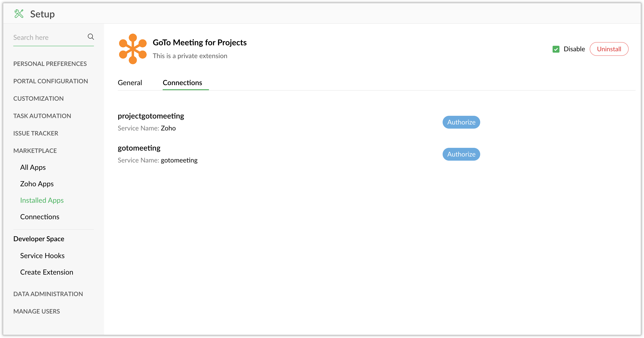Expand the Customization section
Image resolution: width=644 pixels, height=338 pixels.
[x=38, y=99]
